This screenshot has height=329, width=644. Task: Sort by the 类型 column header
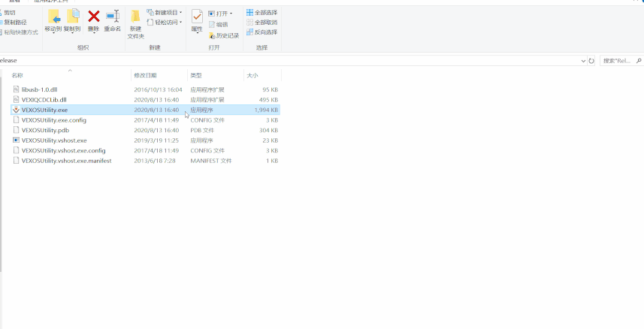[216, 75]
